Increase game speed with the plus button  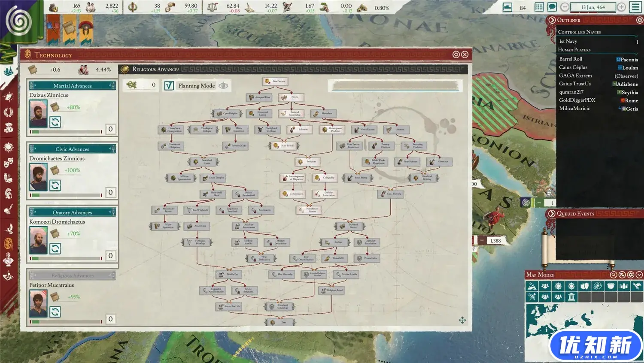pyautogui.click(x=621, y=7)
